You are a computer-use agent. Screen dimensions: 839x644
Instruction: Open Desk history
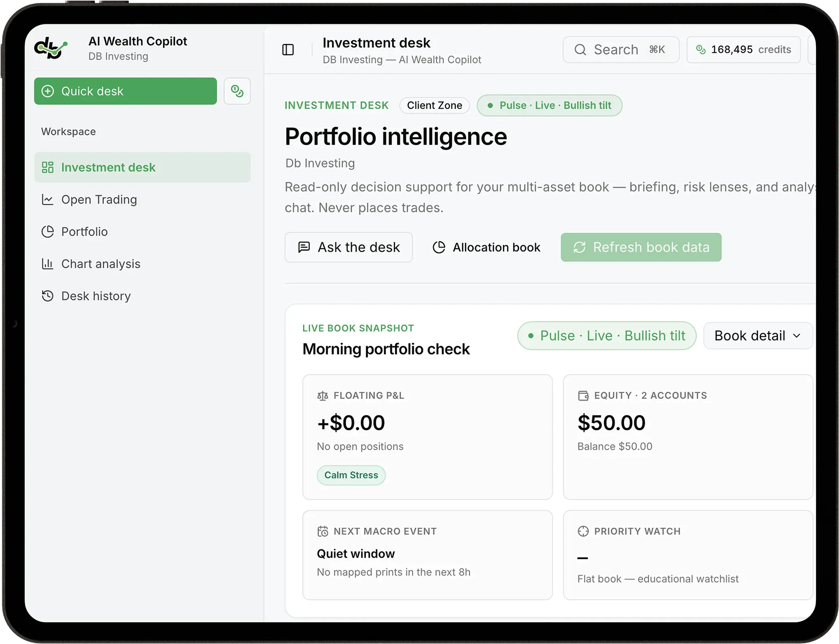(142, 296)
